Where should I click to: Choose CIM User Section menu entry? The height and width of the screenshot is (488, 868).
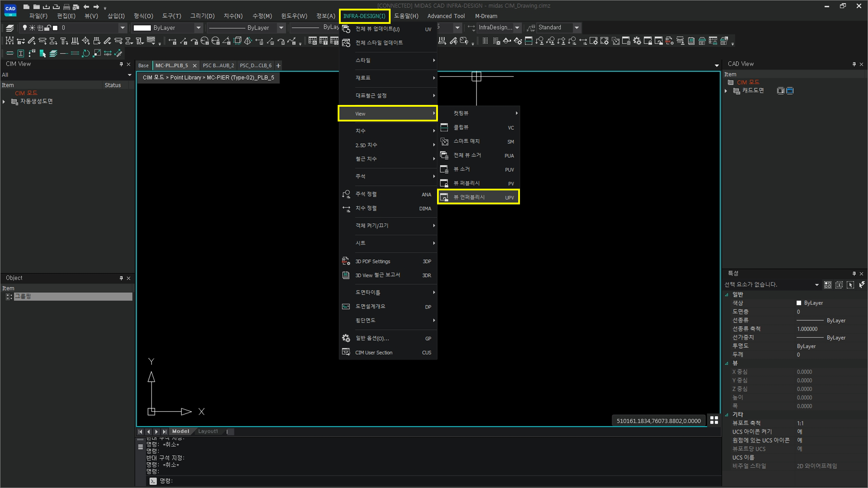388,352
